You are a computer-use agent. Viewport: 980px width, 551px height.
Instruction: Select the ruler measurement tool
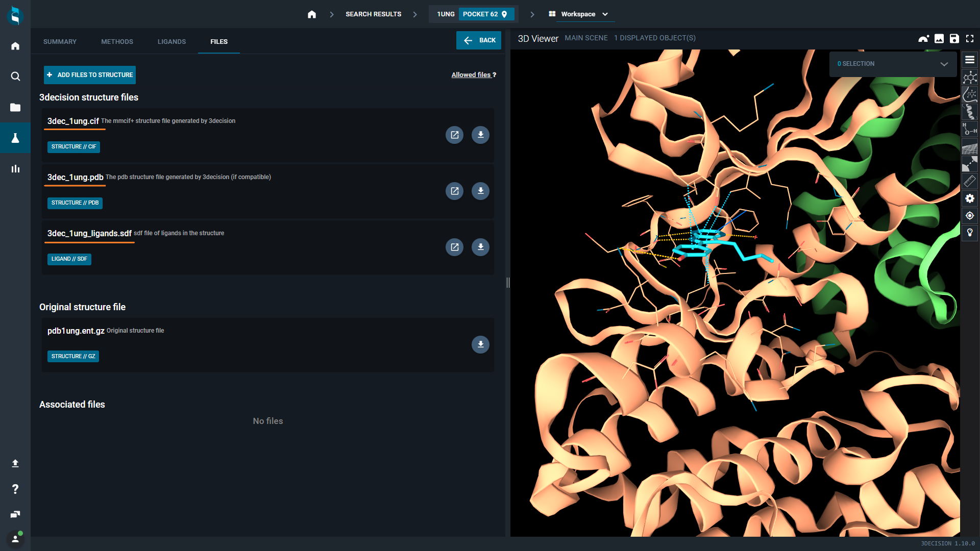click(x=969, y=181)
